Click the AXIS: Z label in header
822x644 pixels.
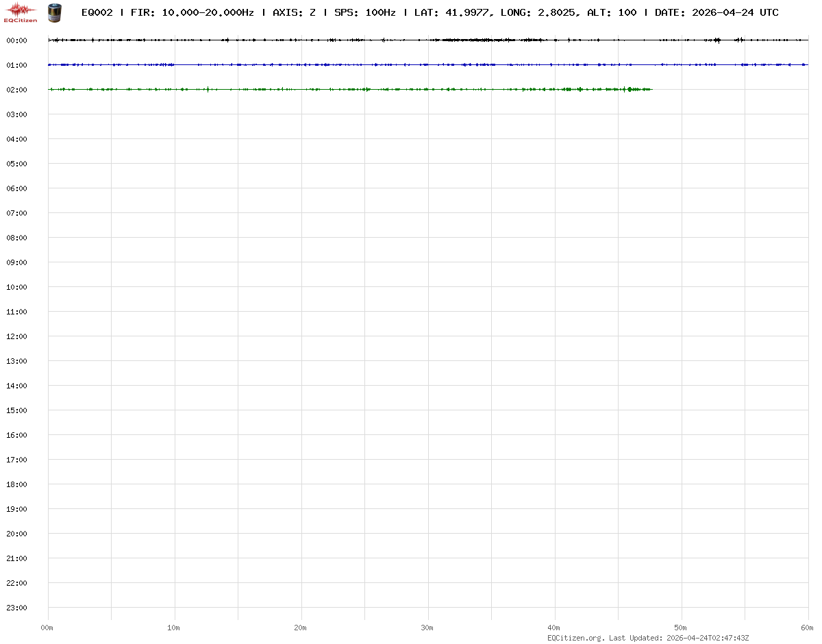coord(294,12)
